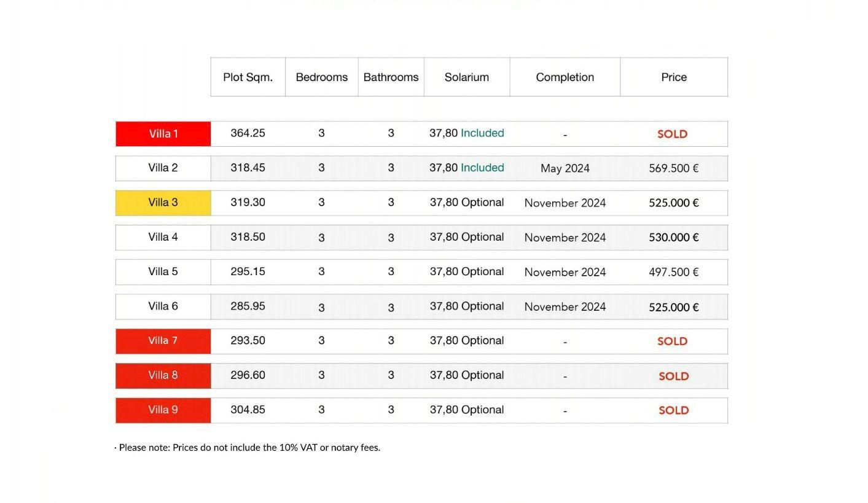868x503 pixels.
Task: Click the red Villa 7 label
Action: tap(163, 341)
